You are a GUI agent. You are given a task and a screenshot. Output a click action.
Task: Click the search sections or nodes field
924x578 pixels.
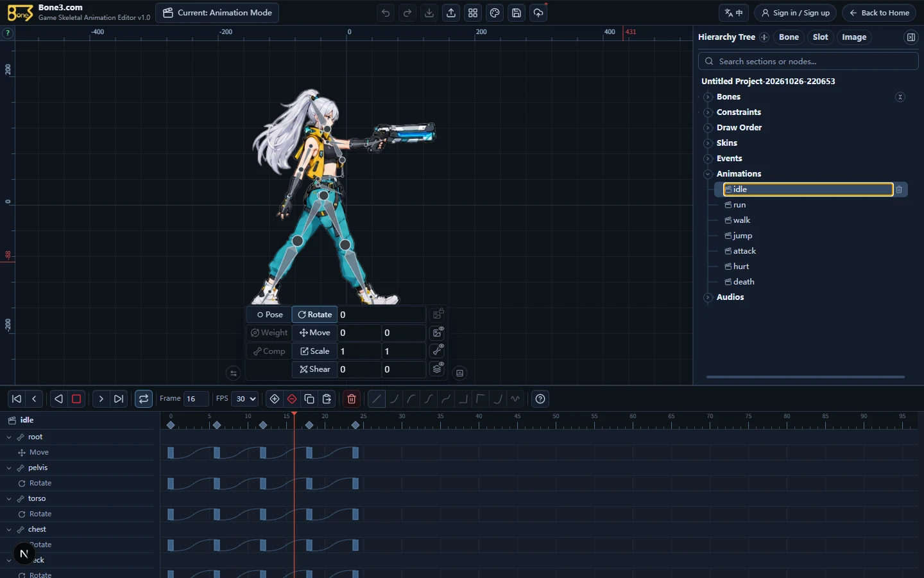809,61
